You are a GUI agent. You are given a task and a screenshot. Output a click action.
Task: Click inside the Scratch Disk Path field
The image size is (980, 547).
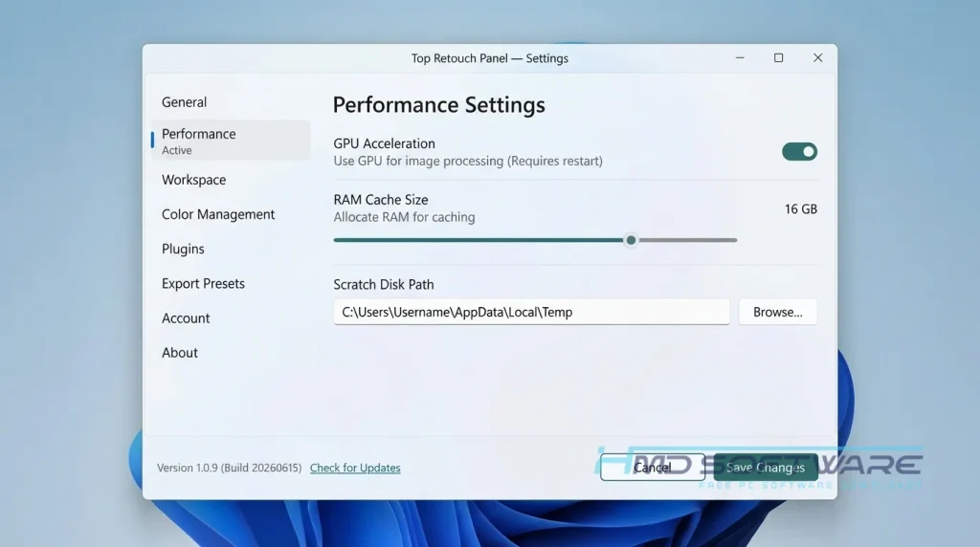click(531, 312)
